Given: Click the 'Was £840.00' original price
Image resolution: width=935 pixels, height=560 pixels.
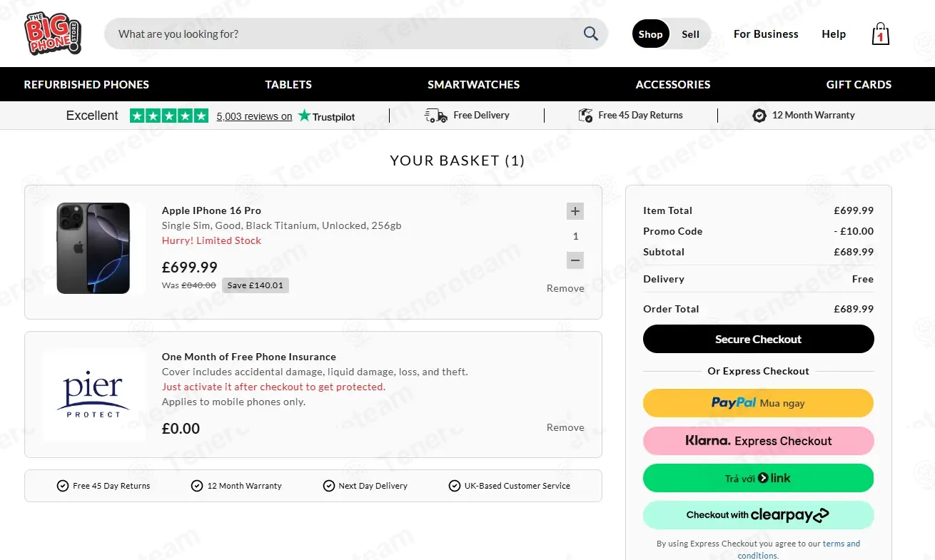Looking at the screenshot, I should pos(189,285).
